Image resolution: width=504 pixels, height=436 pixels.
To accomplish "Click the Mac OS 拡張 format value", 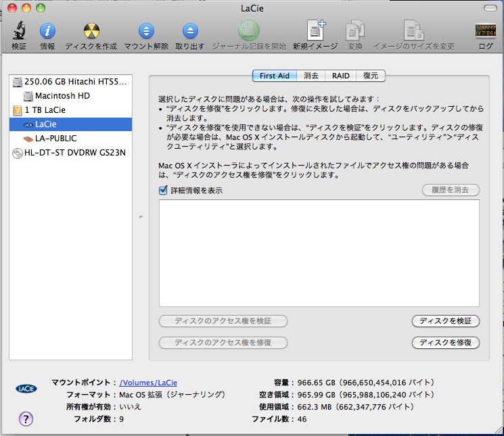I will pyautogui.click(x=173, y=395).
